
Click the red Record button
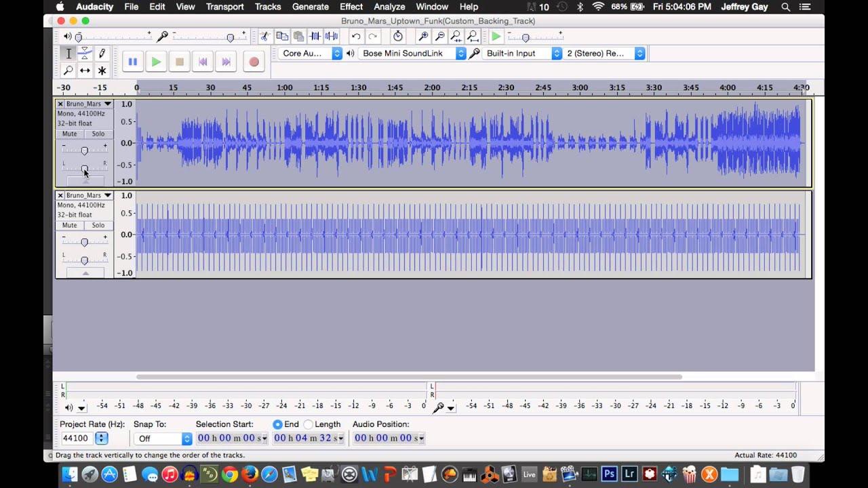point(254,62)
